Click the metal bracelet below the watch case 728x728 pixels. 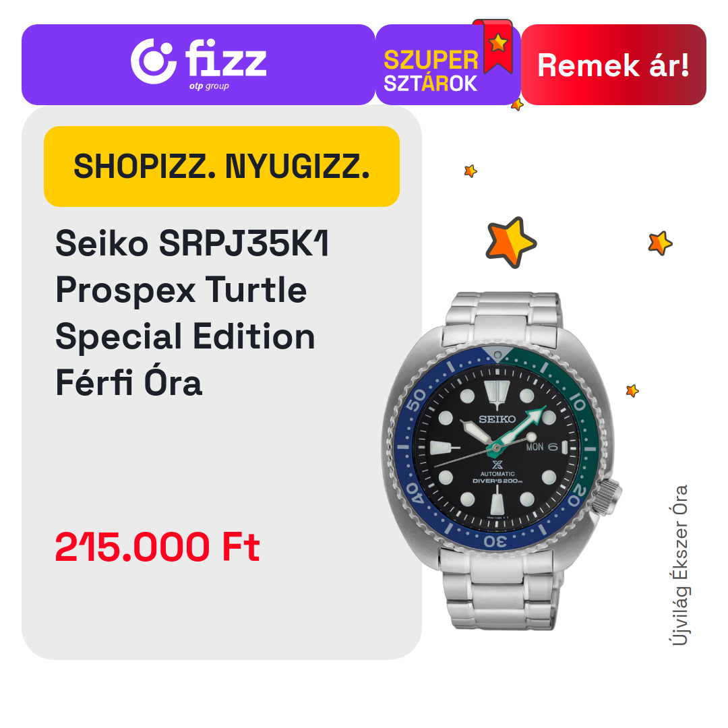(499, 590)
